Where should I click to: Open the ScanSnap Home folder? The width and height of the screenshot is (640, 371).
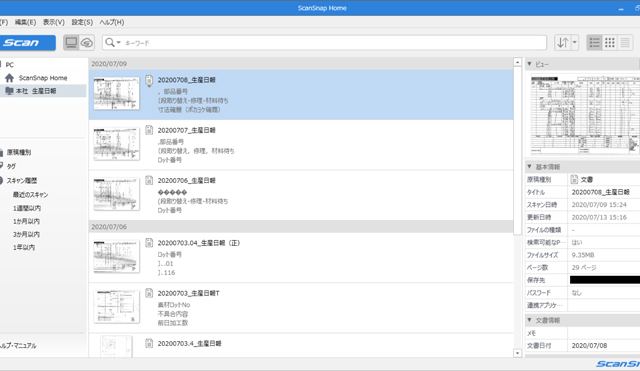coord(43,78)
